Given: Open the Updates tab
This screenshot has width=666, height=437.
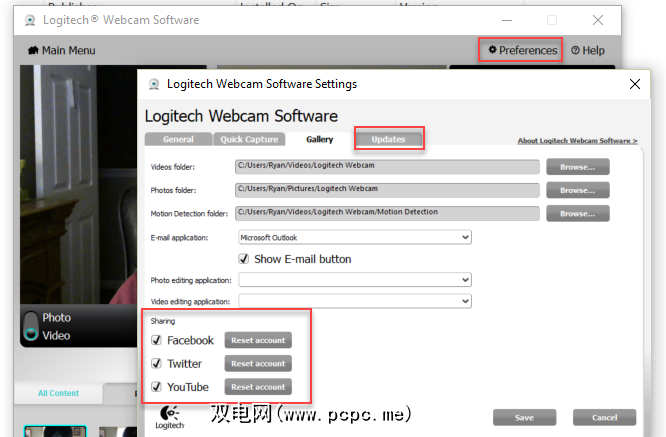Looking at the screenshot, I should [x=389, y=139].
